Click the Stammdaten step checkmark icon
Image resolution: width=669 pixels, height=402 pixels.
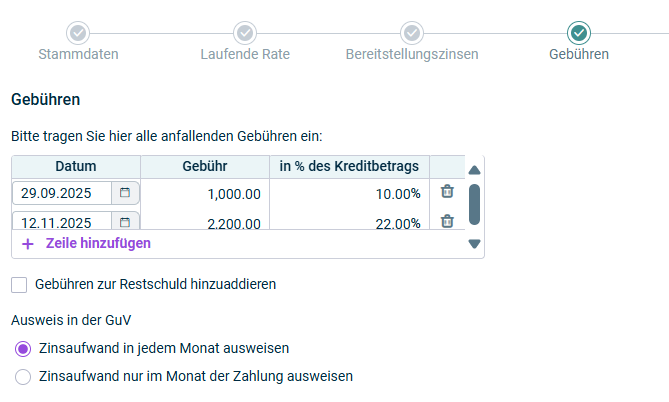click(x=79, y=33)
